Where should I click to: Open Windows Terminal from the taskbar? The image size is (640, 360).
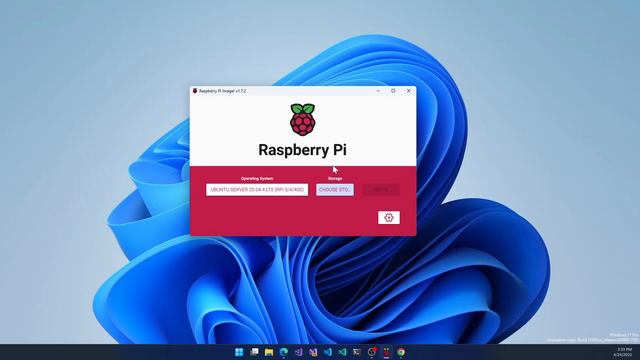click(x=357, y=352)
